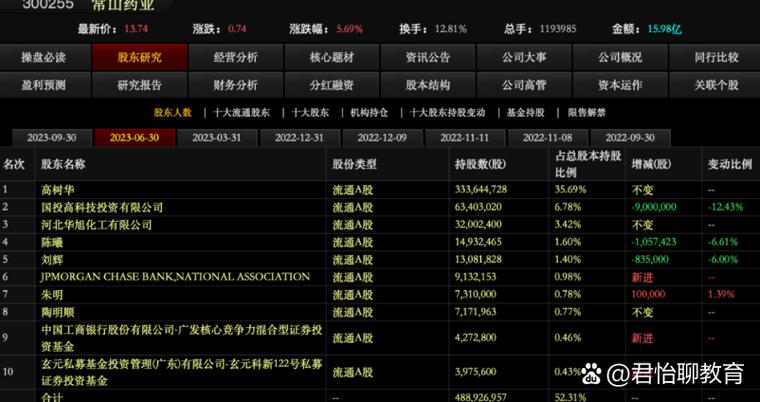Click 玄元私募基金 玄元科新122号 row
Image resolution: width=760 pixels, height=402 pixels.
pyautogui.click(x=182, y=372)
